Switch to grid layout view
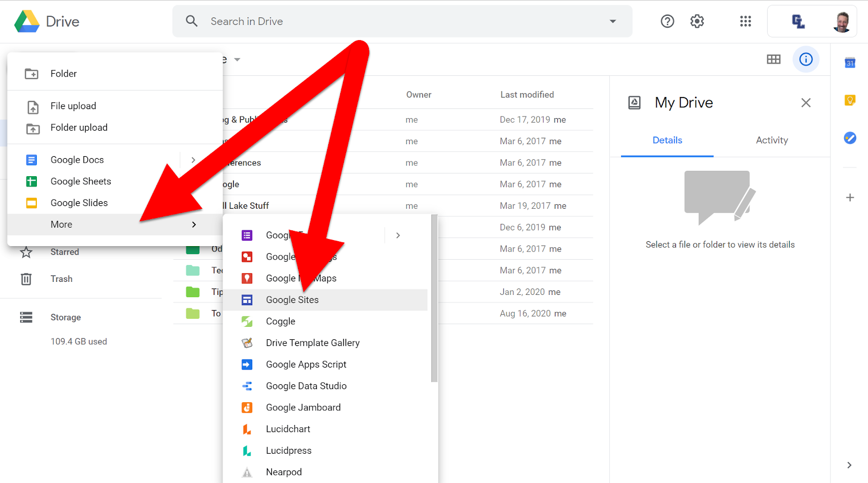868x483 pixels. pyautogui.click(x=774, y=59)
